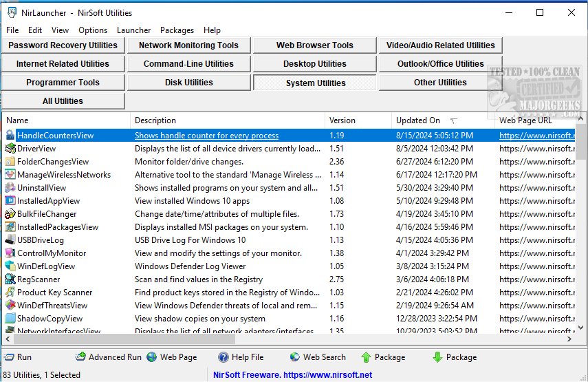Select the USBDriveLog utility icon
This screenshot has width=588, height=382.
pyautogui.click(x=10, y=240)
